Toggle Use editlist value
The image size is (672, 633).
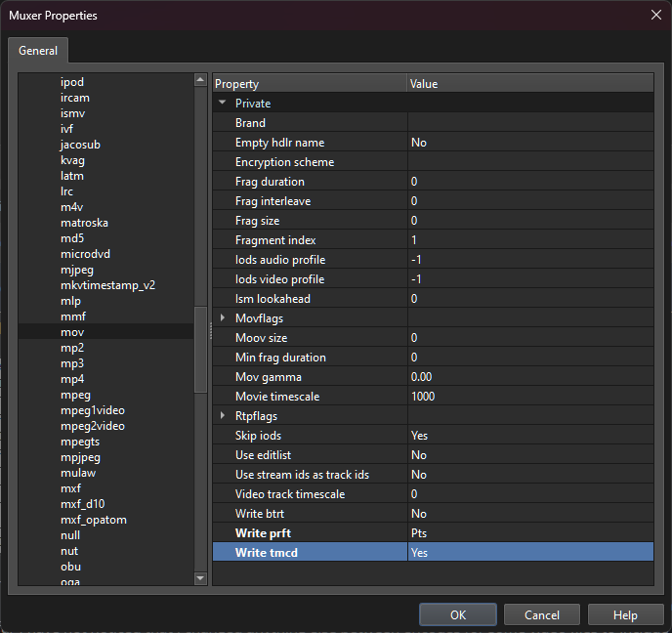coord(528,455)
